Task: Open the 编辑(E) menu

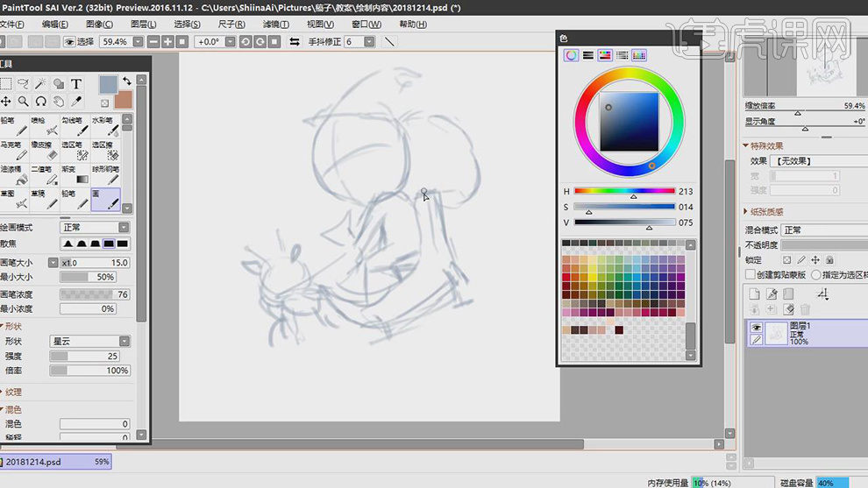Action: coord(55,25)
